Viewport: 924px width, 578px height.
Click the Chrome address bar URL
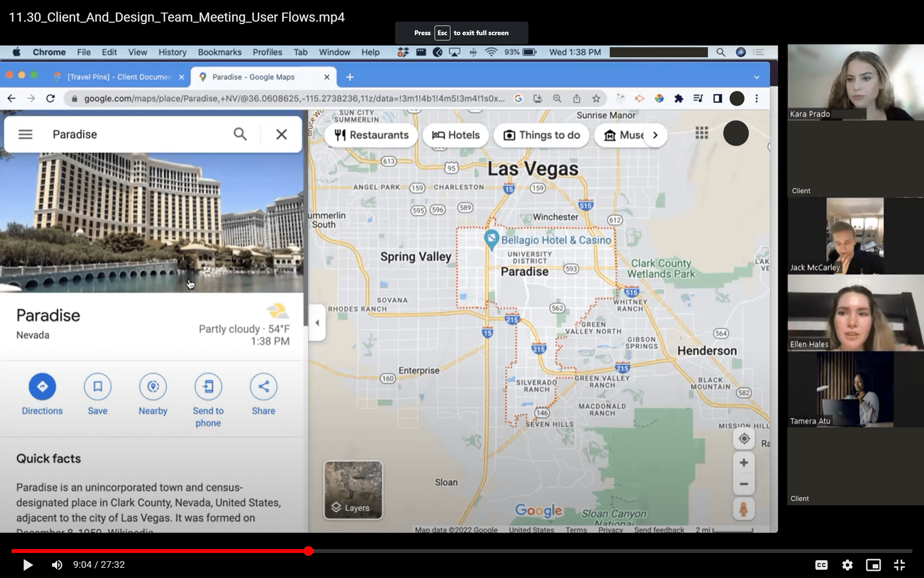point(295,99)
